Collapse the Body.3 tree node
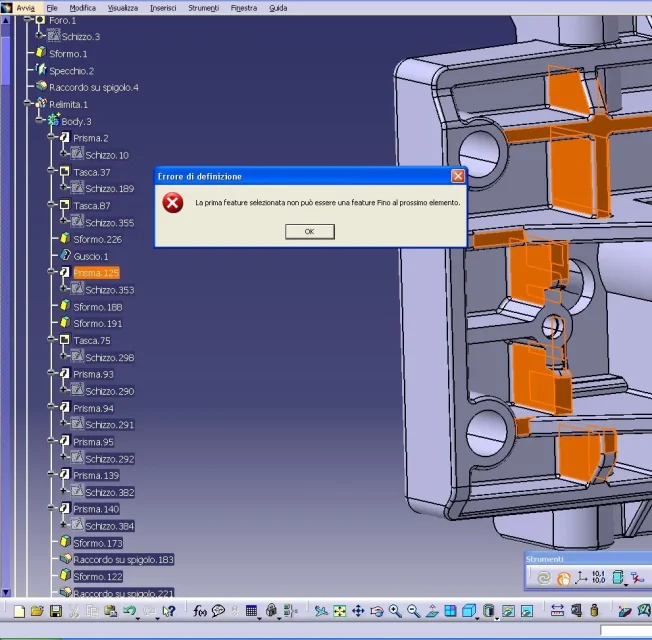 pos(40,120)
